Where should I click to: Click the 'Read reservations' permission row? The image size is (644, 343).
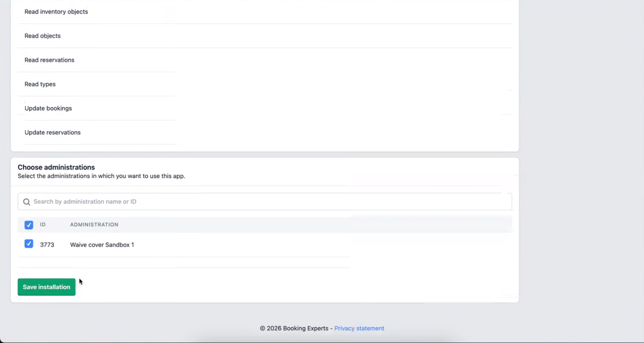pyautogui.click(x=265, y=60)
